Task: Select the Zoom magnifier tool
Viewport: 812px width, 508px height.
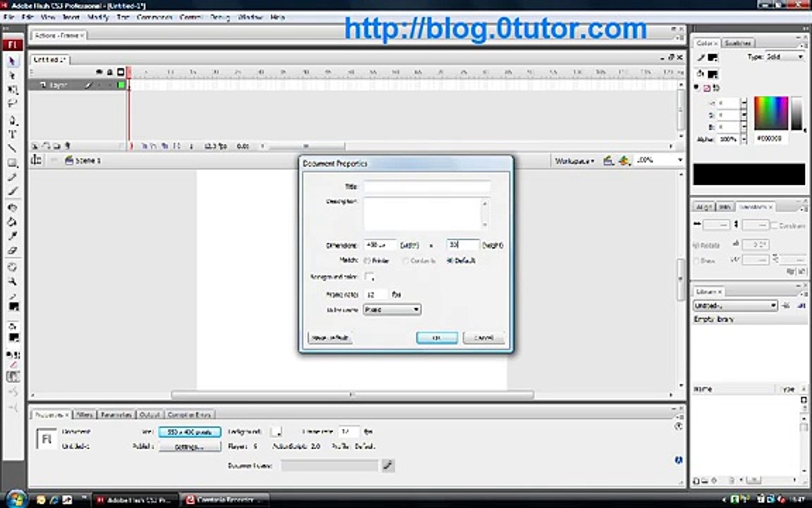Action: tap(12, 281)
